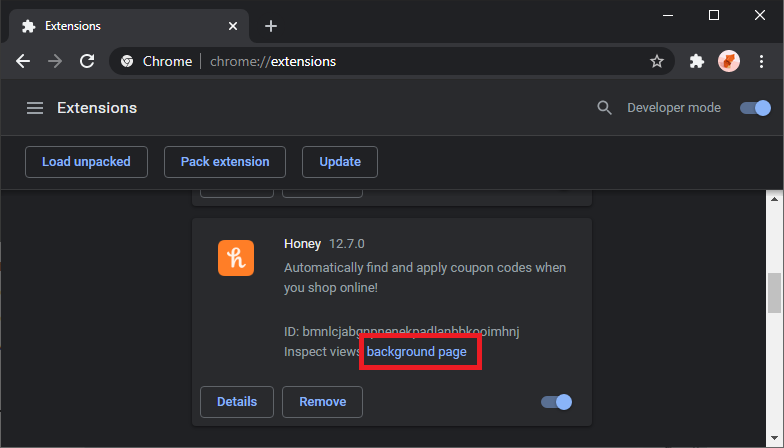
Task: Click the Honey extension logo
Action: click(x=236, y=258)
